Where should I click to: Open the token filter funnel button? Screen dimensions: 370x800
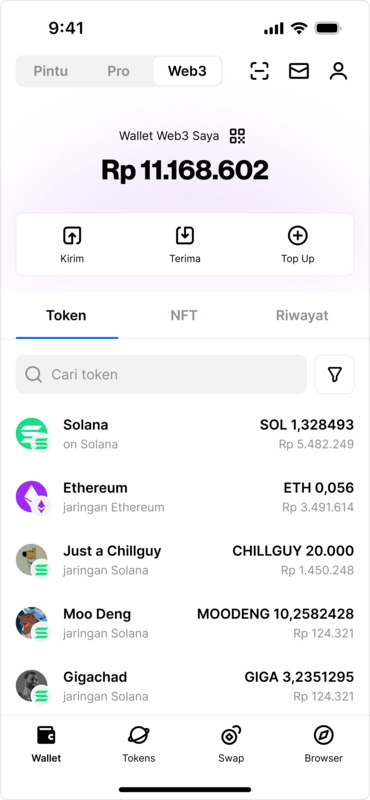[334, 374]
